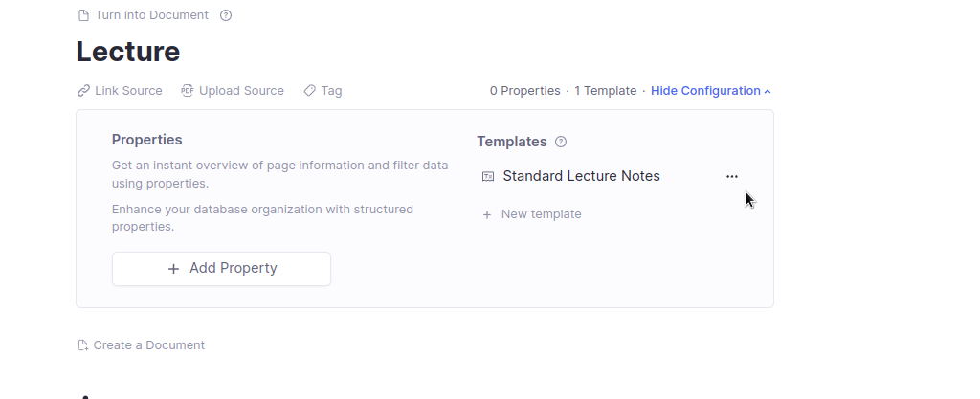Click the Upload Source PDF icon
The height and width of the screenshot is (399, 980).
188,91
